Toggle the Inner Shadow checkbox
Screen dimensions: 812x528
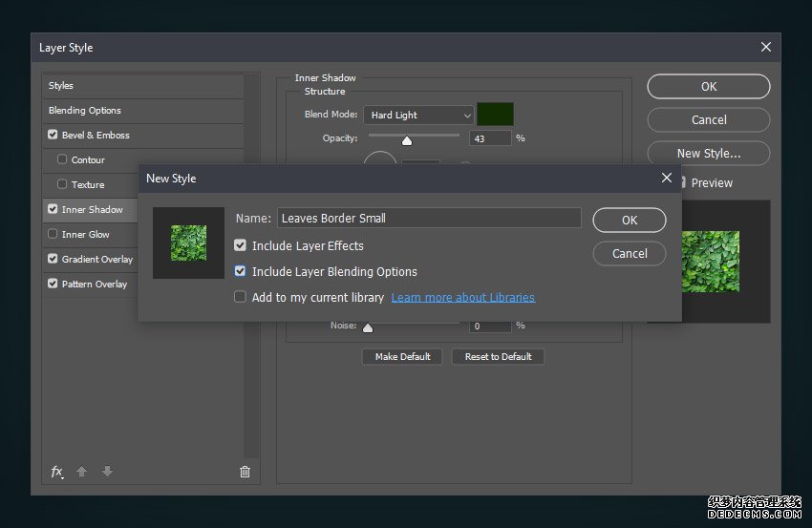click(x=53, y=209)
